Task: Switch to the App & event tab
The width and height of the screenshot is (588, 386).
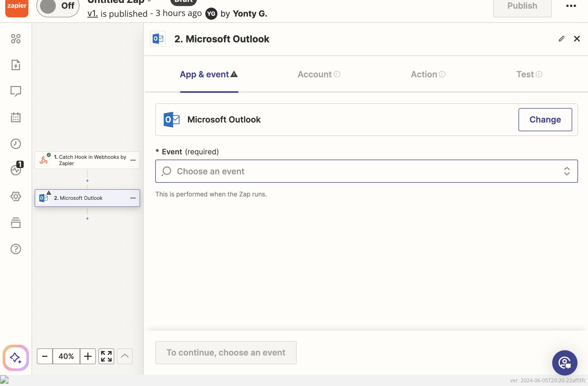Action: (x=209, y=74)
